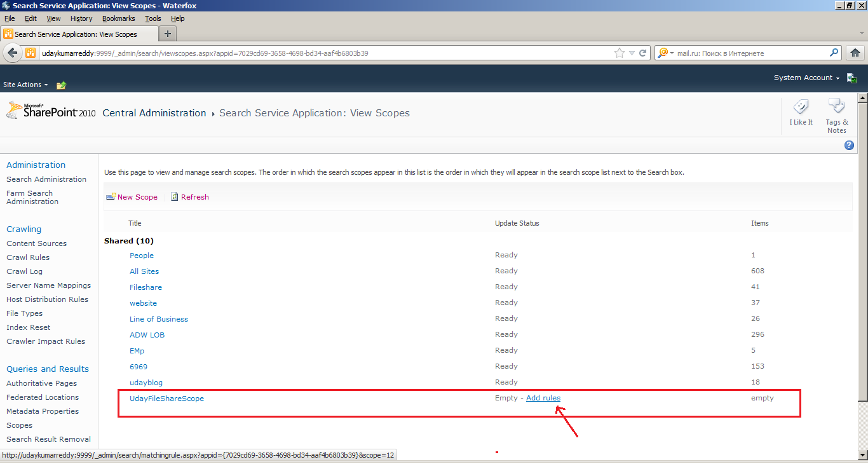Open the EMp scope
The image size is (868, 464).
[x=137, y=351]
